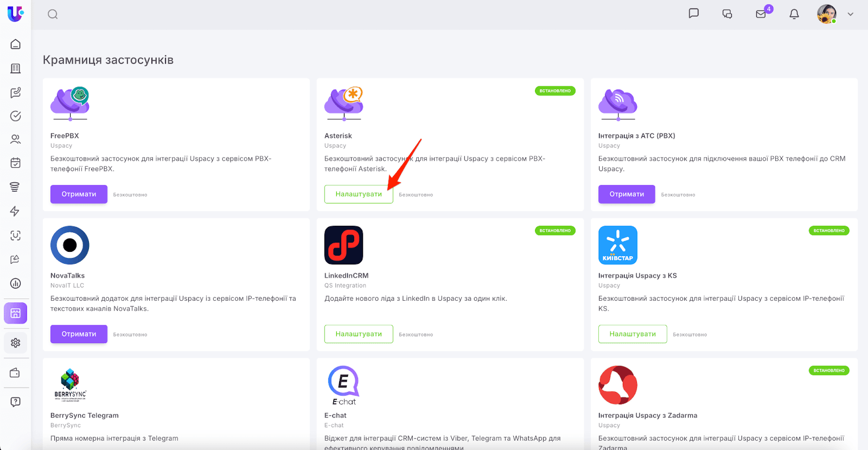Go to the Home sidebar icon

point(16,44)
